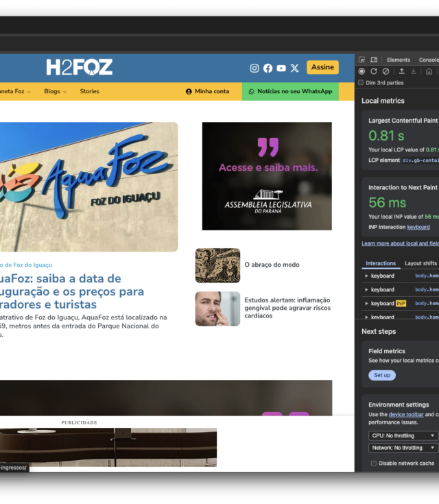
Task: Enable Dim 3rd parties checkbox
Action: click(x=361, y=83)
